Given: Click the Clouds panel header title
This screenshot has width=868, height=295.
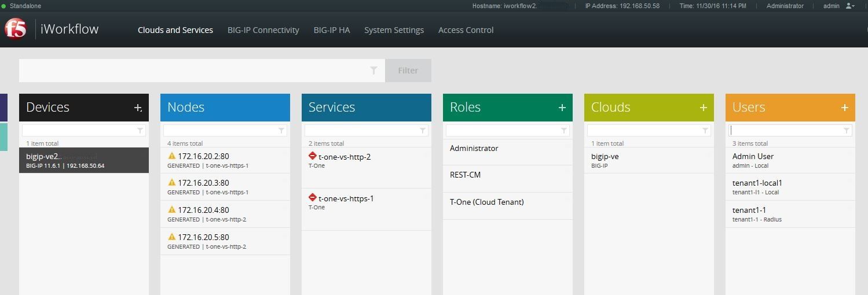Looking at the screenshot, I should pyautogui.click(x=611, y=108).
